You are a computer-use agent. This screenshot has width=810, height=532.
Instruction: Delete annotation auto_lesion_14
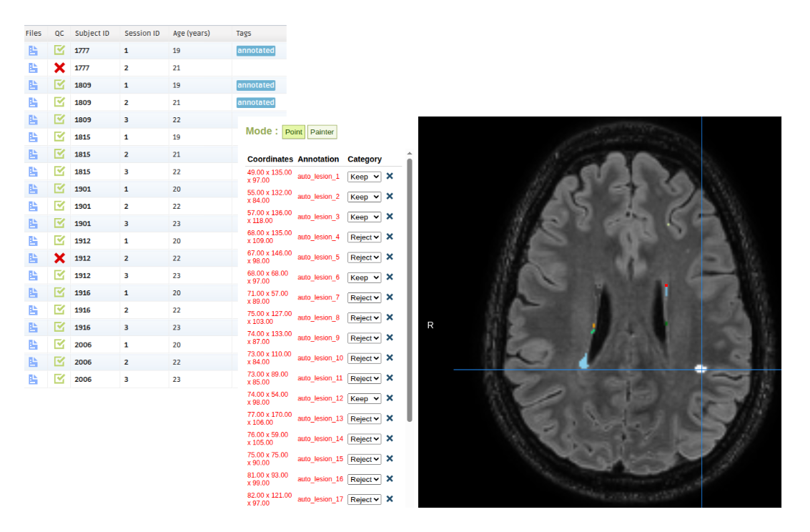coord(390,438)
